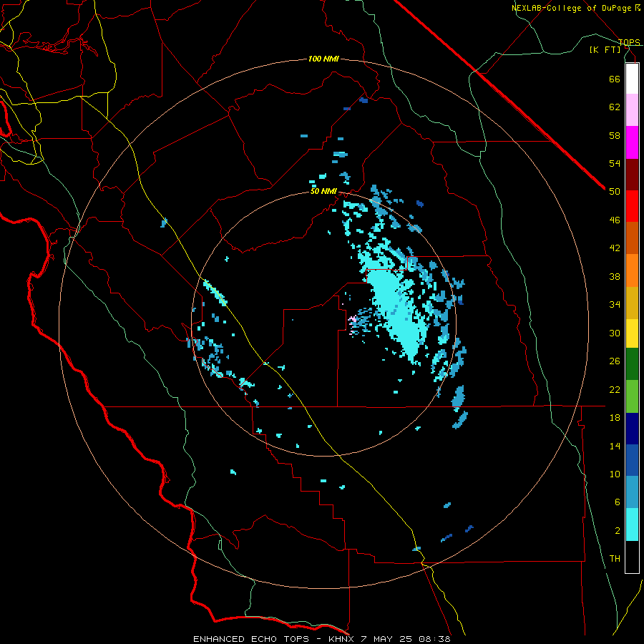This screenshot has width=644, height=644.
Task: Click the small pink echo cluster near radar center
Action: click(352, 320)
